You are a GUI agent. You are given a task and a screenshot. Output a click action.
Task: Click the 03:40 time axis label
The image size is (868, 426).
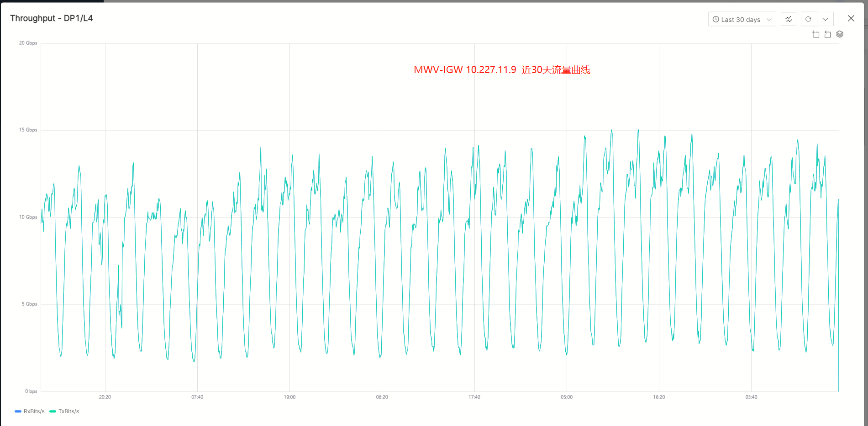pyautogui.click(x=751, y=397)
